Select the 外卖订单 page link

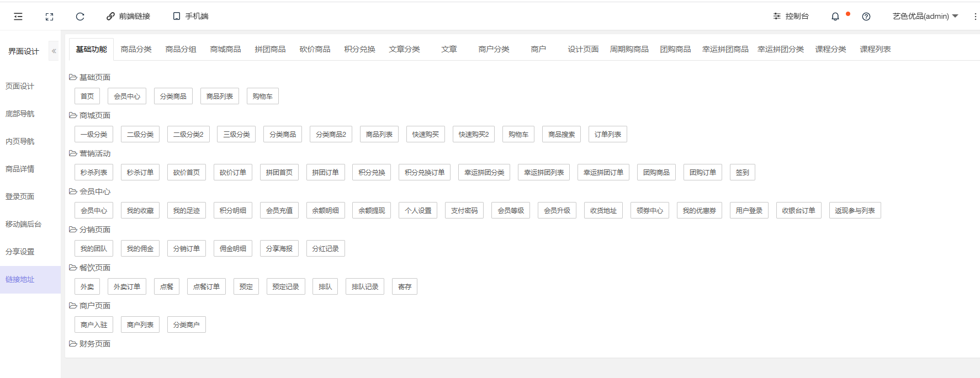(127, 286)
